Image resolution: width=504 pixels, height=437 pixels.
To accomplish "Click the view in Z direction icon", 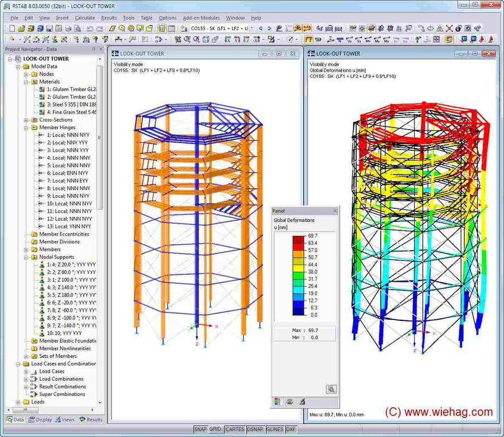I will [246, 40].
